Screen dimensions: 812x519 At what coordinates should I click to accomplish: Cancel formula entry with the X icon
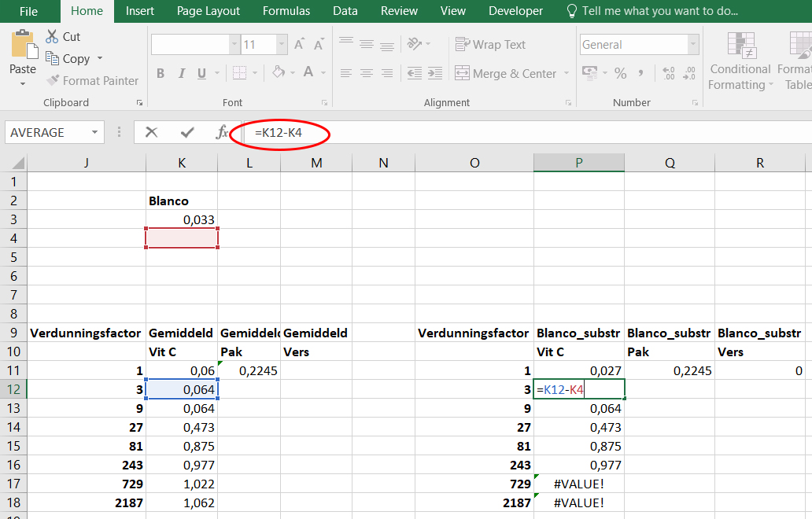(x=151, y=132)
